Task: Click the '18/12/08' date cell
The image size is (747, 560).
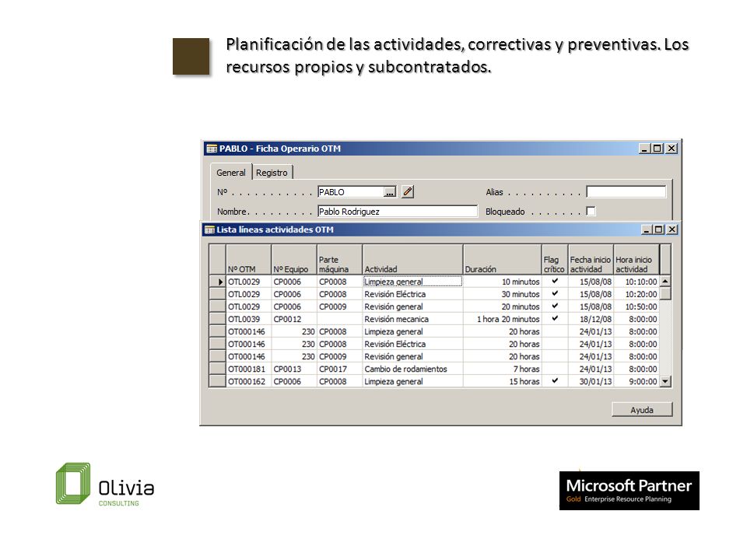Action: [591, 319]
